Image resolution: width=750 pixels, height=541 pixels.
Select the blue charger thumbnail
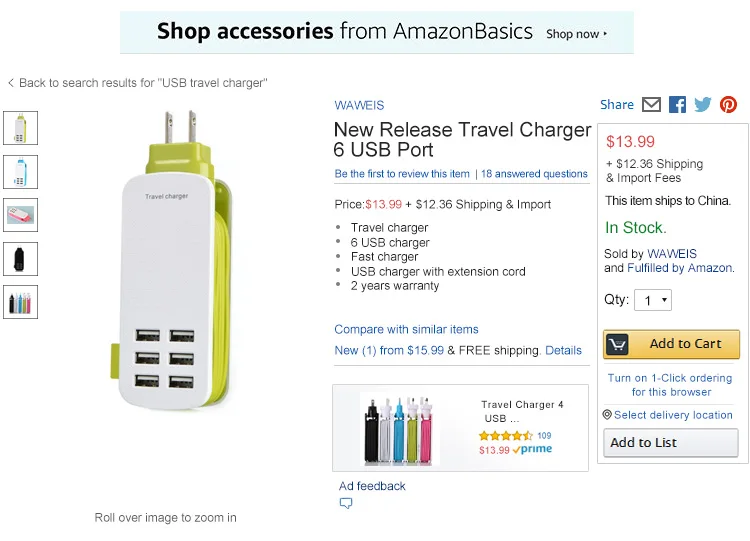(x=21, y=172)
